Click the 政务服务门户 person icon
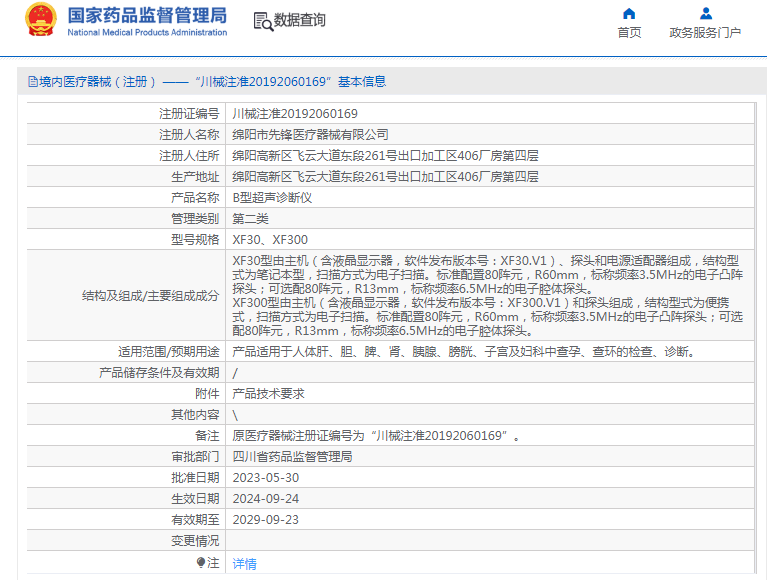This screenshot has height=580, width=767. [x=706, y=13]
